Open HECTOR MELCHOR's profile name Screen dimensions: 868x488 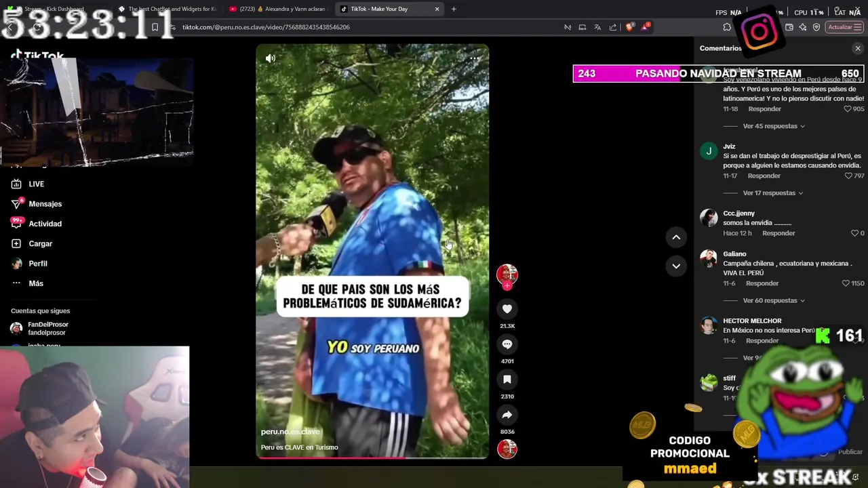point(752,321)
